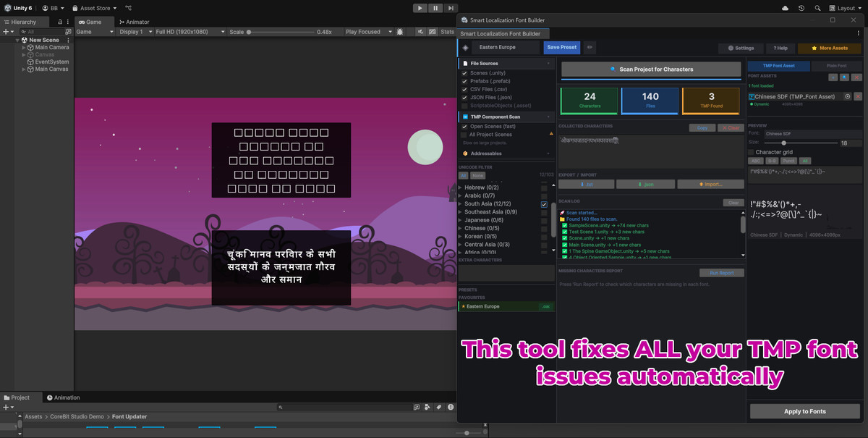Open the version control graph icon in toolbar
The width and height of the screenshot is (868, 438).
coord(128,8)
